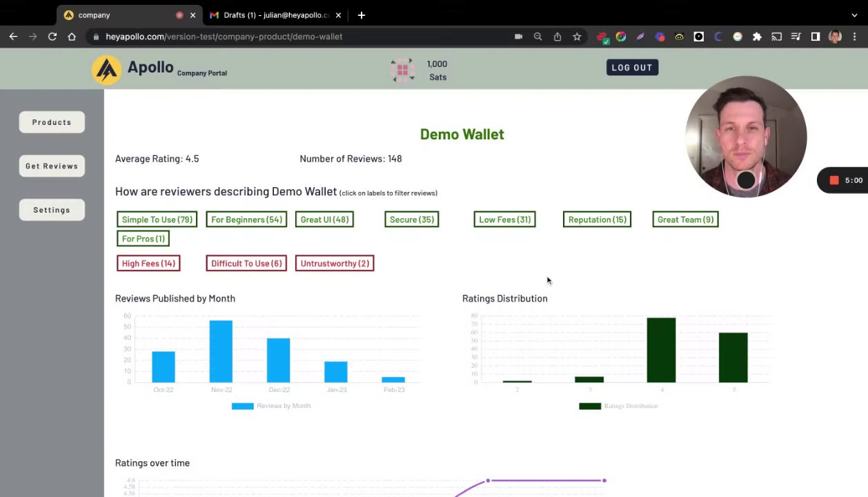
Task: Open the media controls playlist icon
Action: pyautogui.click(x=796, y=37)
